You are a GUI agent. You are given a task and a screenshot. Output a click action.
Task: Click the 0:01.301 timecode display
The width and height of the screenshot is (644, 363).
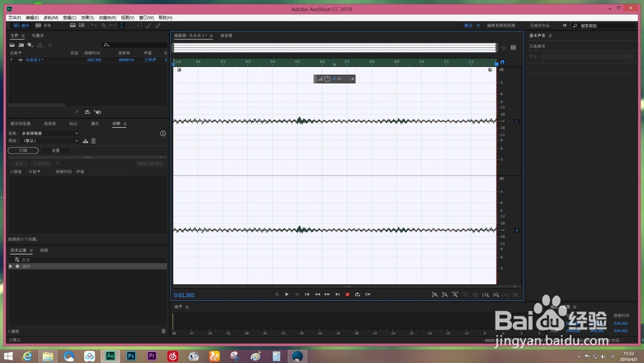click(184, 295)
